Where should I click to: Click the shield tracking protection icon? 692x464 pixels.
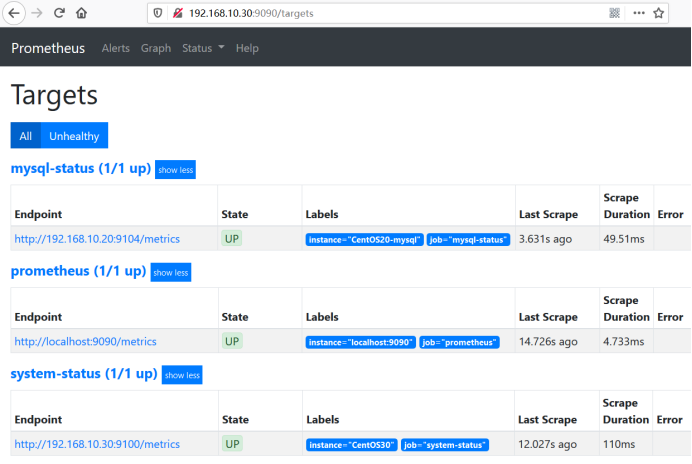(158, 13)
